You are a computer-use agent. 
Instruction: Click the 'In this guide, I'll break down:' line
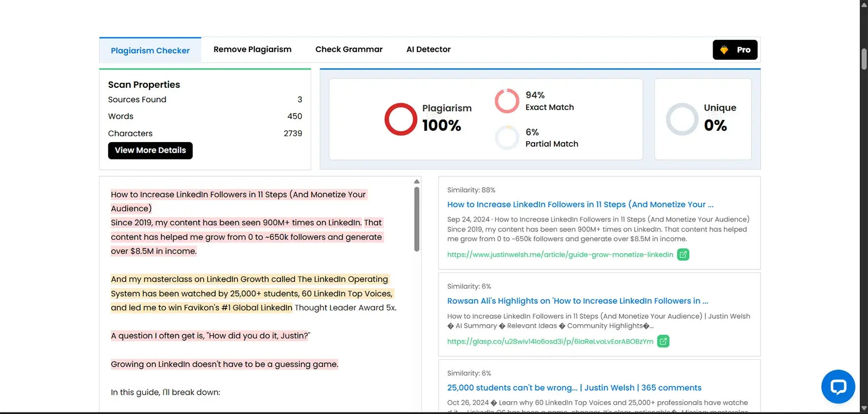[166, 392]
